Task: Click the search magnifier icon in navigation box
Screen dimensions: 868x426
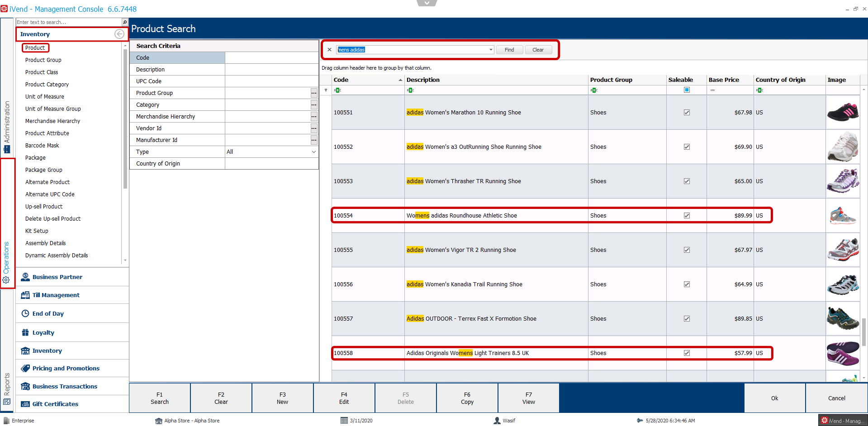Action: click(x=125, y=22)
